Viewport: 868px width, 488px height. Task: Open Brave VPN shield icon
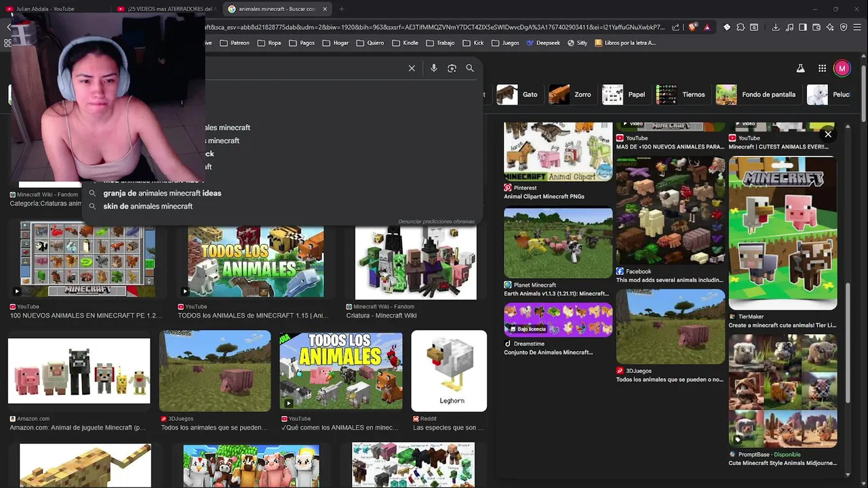pyautogui.click(x=844, y=27)
